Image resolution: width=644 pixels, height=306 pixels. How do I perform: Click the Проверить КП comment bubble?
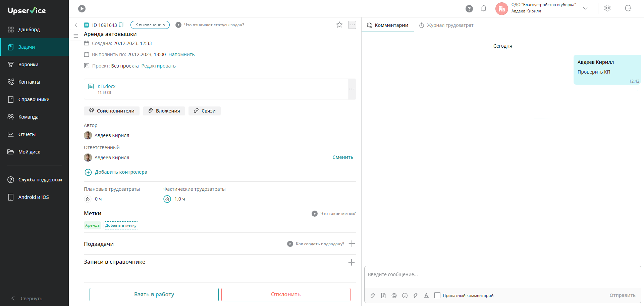(x=607, y=70)
